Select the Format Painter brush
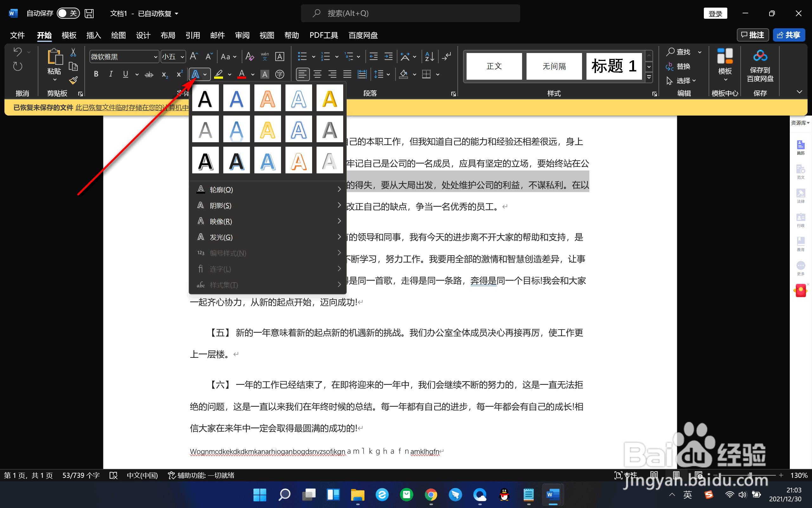 [x=73, y=81]
